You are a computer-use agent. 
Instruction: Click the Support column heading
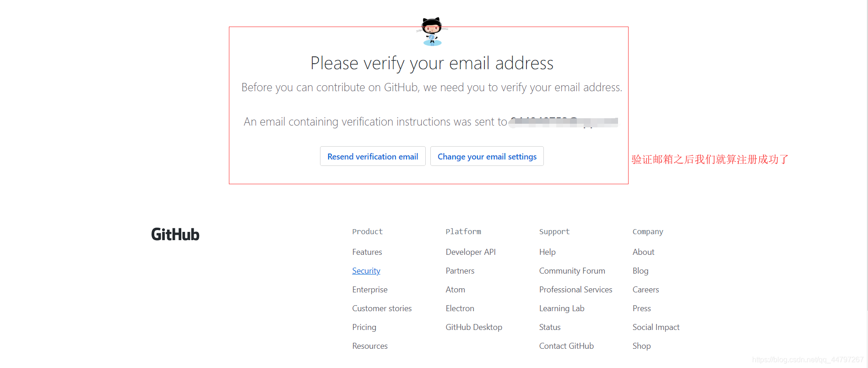coord(554,232)
